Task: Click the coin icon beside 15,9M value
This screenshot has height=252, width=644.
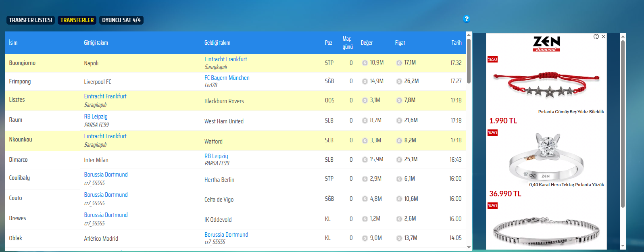Action: (x=365, y=160)
